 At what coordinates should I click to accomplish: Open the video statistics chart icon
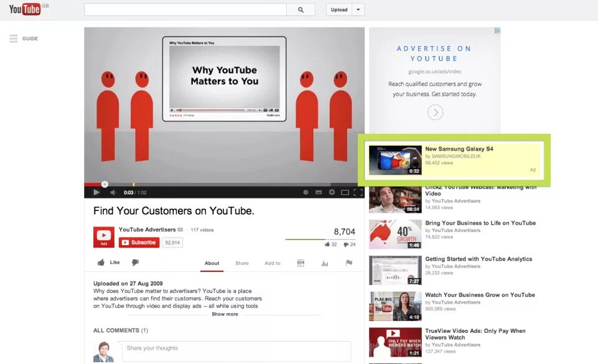tap(325, 263)
